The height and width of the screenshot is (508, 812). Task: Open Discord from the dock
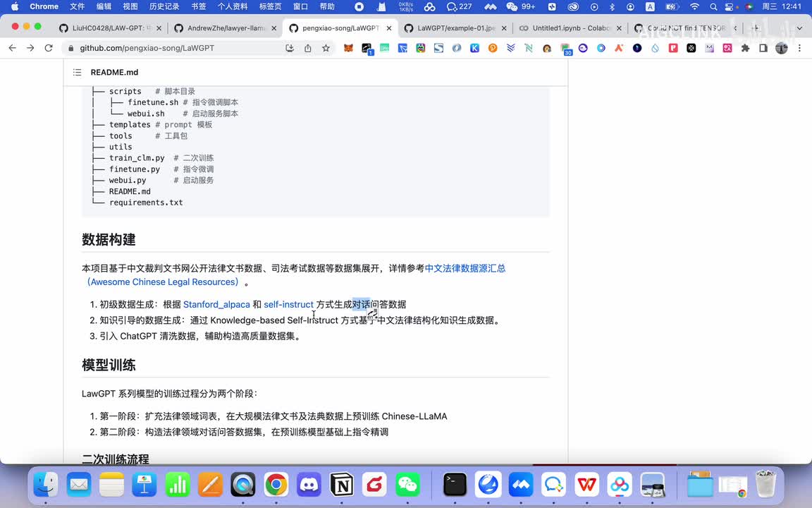pyautogui.click(x=309, y=485)
